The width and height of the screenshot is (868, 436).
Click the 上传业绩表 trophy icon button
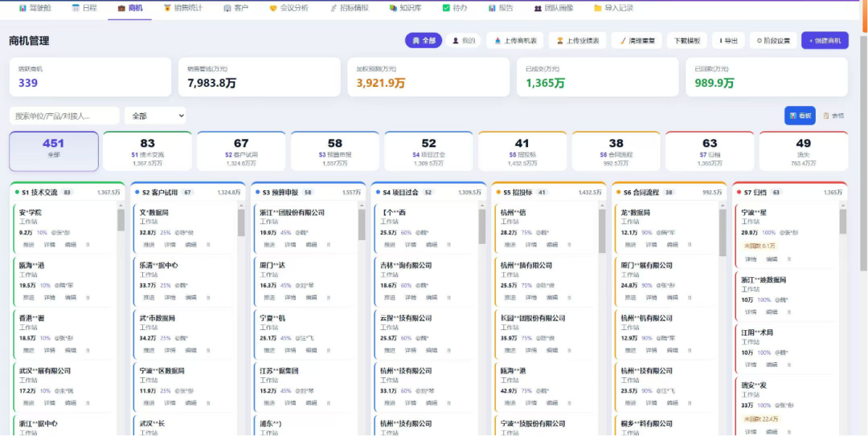[577, 40]
